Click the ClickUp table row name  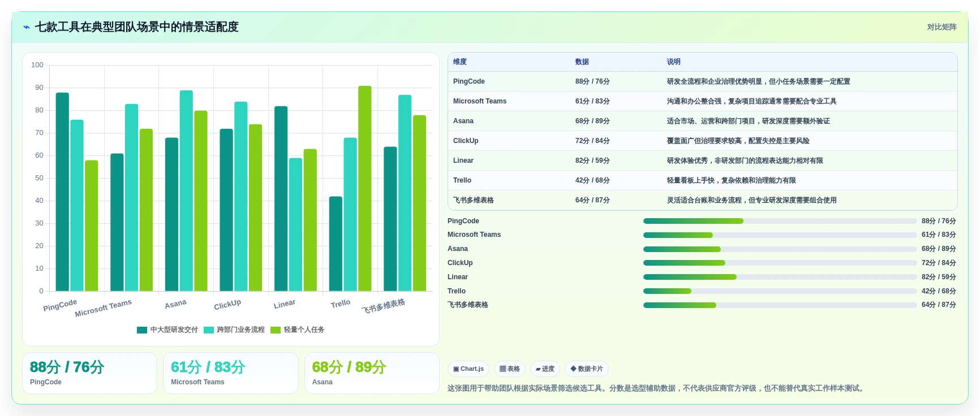click(x=466, y=141)
